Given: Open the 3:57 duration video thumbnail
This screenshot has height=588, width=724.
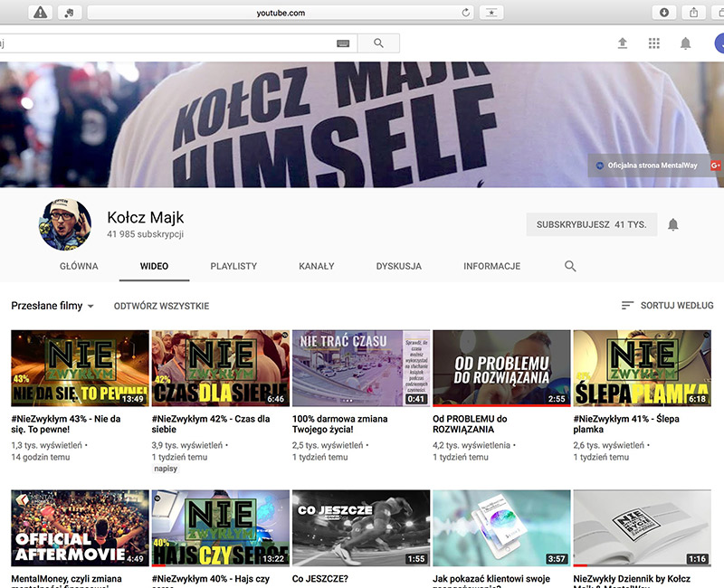Looking at the screenshot, I should point(501,528).
